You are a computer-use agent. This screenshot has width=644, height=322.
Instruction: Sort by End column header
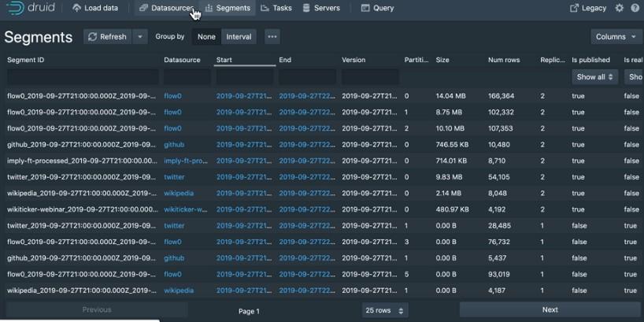(285, 60)
